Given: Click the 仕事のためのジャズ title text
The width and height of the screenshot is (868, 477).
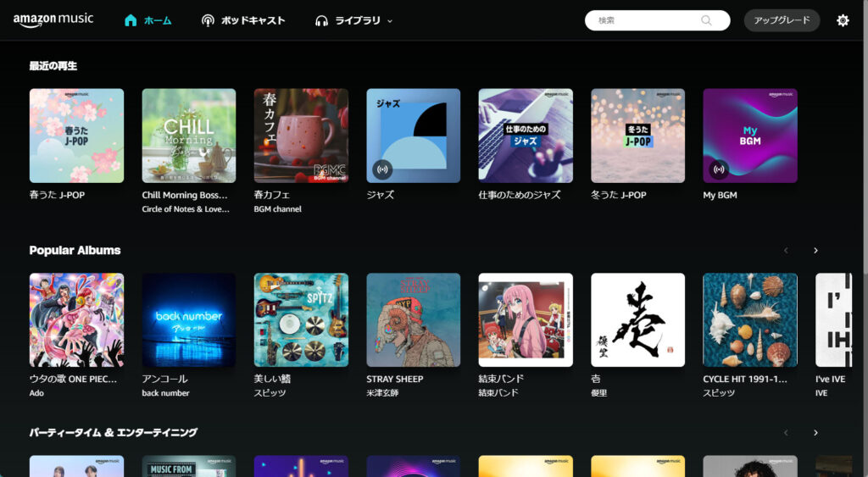Looking at the screenshot, I should pos(520,195).
